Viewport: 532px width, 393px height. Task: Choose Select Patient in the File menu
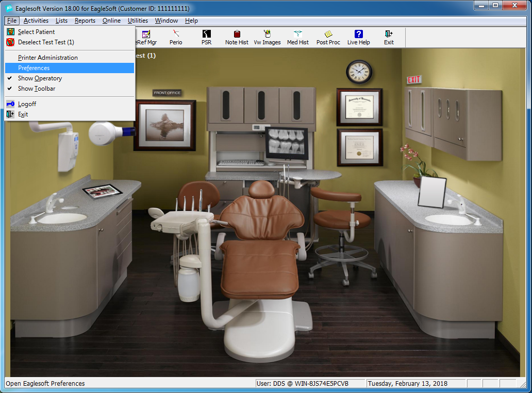pos(70,32)
